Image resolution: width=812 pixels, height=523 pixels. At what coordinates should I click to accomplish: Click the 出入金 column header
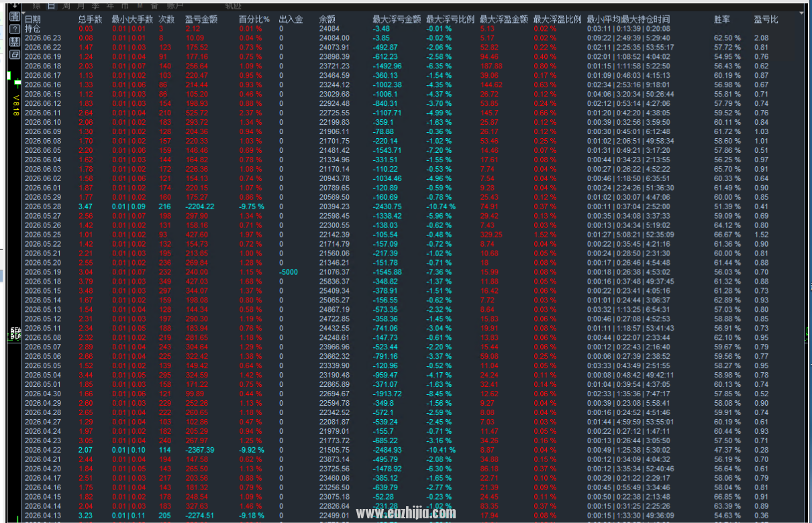[291, 19]
